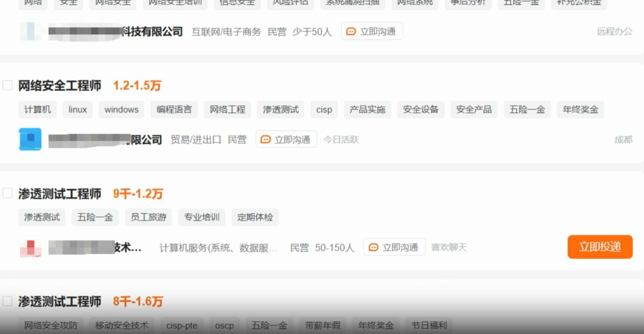The width and height of the screenshot is (644, 334).
Task: Click the 安全产品 tag
Action: click(x=474, y=109)
